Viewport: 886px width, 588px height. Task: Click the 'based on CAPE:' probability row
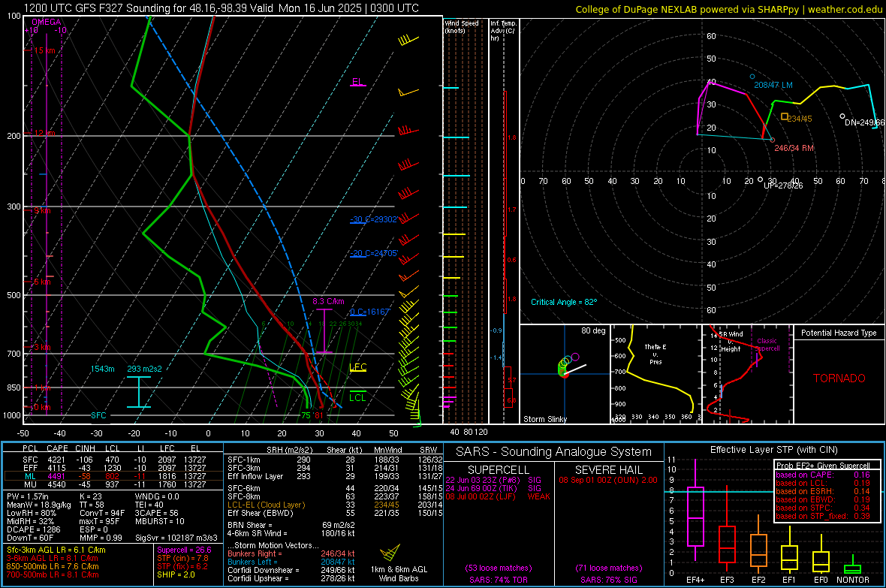click(823, 475)
